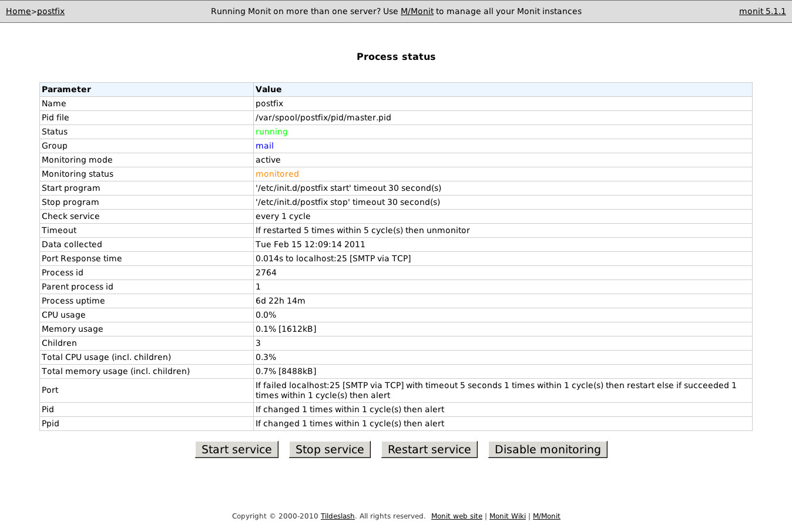The image size is (792, 532).
Task: Select the 'Check service' parameter label
Action: coord(71,216)
